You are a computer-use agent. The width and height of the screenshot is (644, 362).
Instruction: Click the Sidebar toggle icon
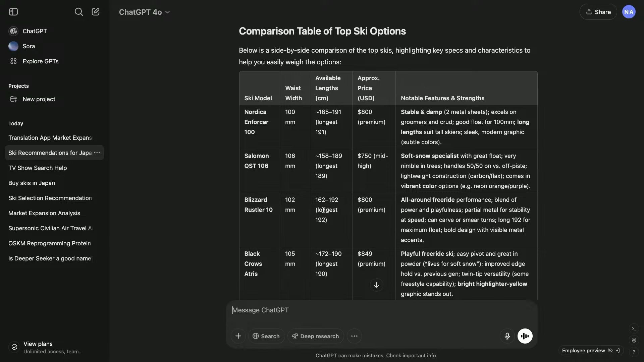pos(13,11)
